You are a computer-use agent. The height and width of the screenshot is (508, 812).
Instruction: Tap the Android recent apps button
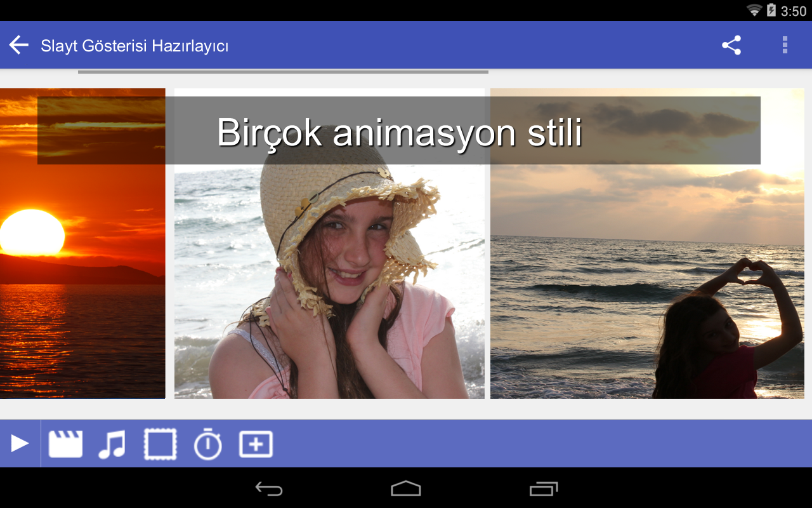544,488
